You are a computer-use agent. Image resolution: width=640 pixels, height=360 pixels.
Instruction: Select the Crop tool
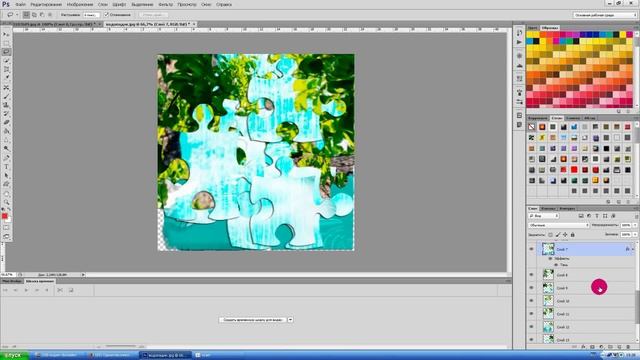pos(6,69)
